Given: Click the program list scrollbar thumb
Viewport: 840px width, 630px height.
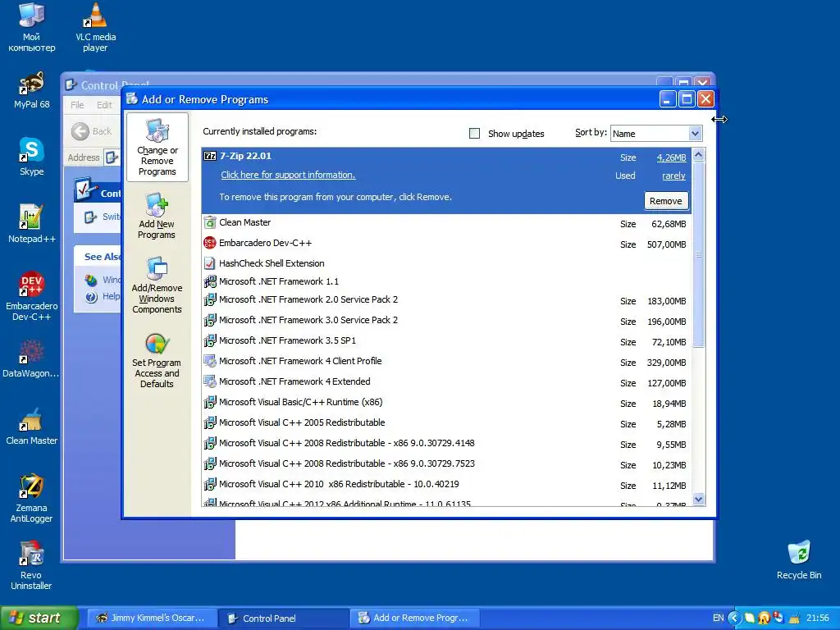Looking at the screenshot, I should [699, 254].
